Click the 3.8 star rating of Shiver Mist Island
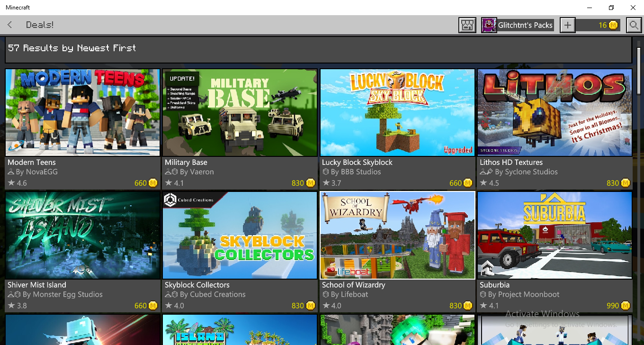Image resolution: width=644 pixels, height=345 pixels. pos(18,306)
